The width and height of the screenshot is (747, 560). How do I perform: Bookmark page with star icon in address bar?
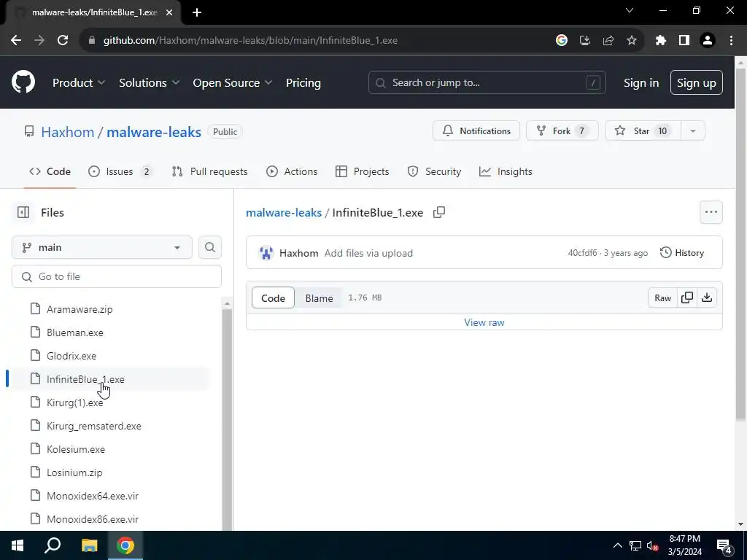(632, 41)
